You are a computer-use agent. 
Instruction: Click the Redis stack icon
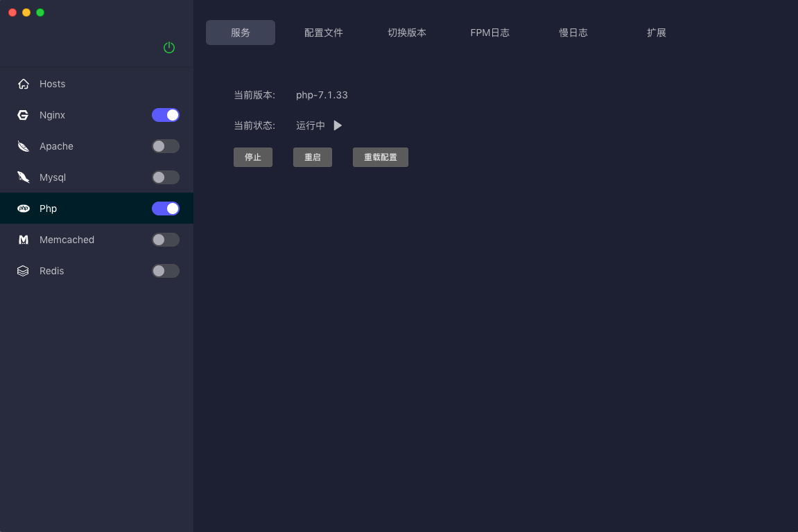tap(24, 271)
